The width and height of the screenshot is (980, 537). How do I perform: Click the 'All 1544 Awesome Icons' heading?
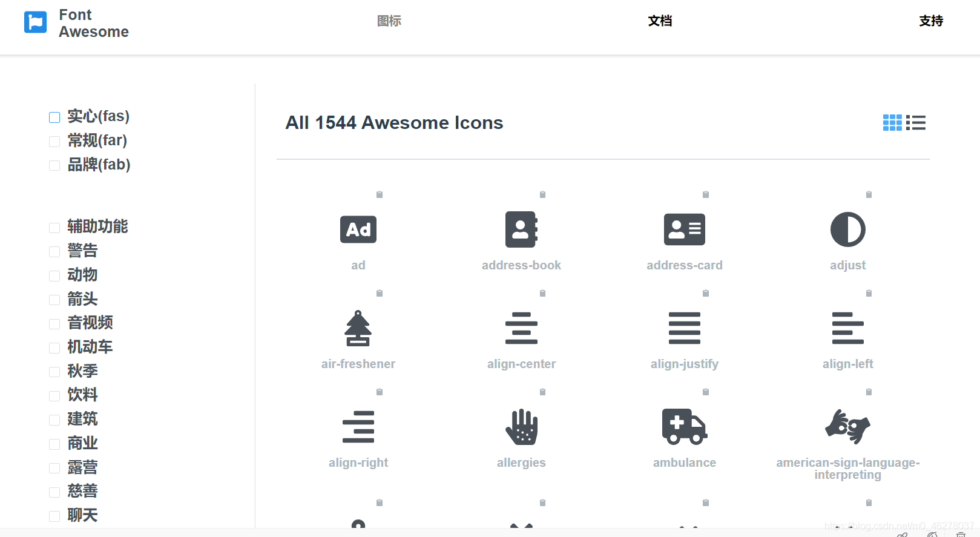point(394,123)
